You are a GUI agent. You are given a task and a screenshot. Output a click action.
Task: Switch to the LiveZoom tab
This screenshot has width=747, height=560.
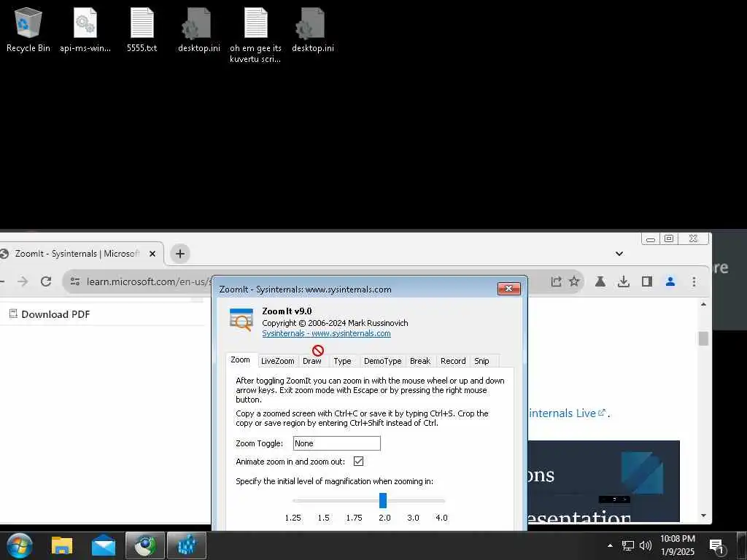[278, 361]
